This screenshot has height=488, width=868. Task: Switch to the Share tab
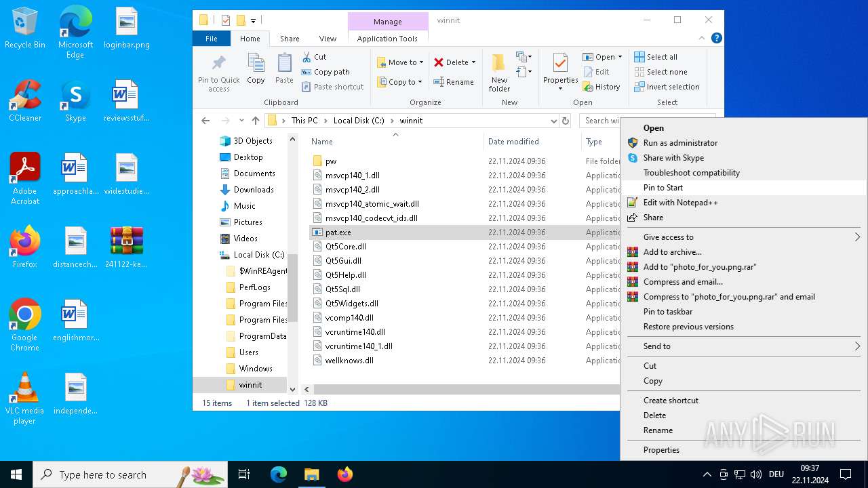(290, 39)
